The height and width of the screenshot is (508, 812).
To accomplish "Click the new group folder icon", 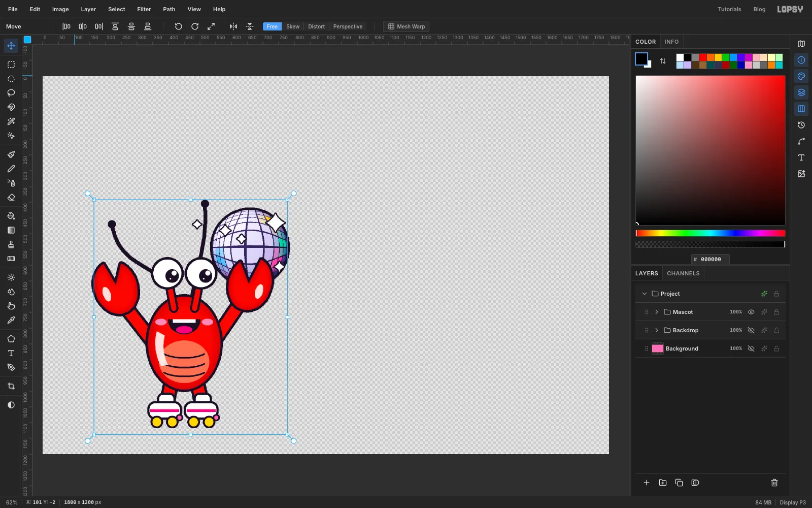I will click(663, 483).
